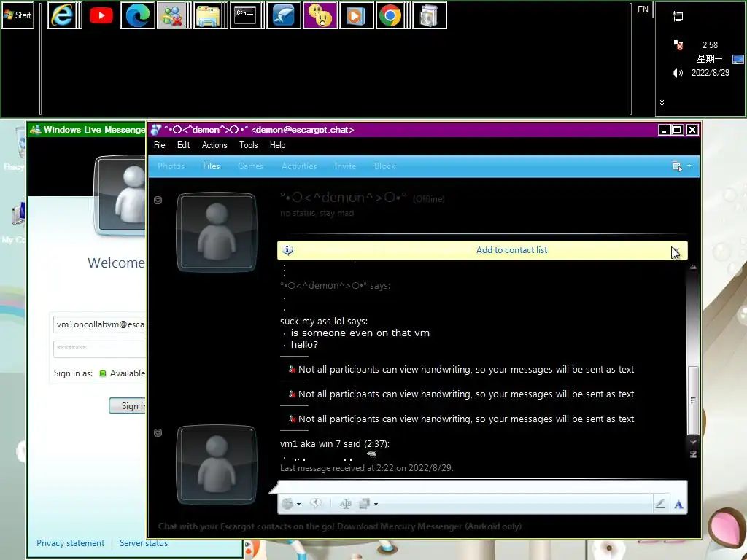Open the Command Prompt taskbar icon
The height and width of the screenshot is (560, 747).
click(245, 15)
